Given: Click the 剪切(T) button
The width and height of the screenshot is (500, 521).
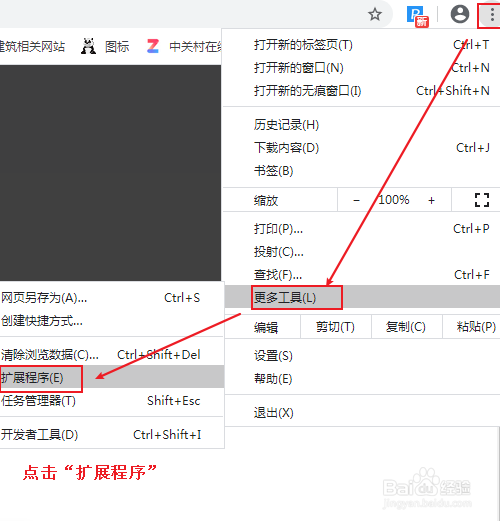Looking at the screenshot, I should (x=336, y=327).
